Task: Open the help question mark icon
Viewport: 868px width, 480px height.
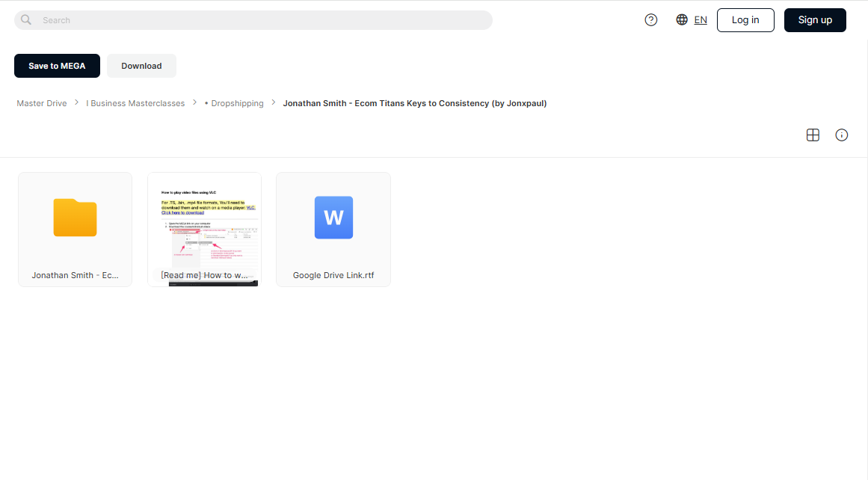Action: [651, 20]
